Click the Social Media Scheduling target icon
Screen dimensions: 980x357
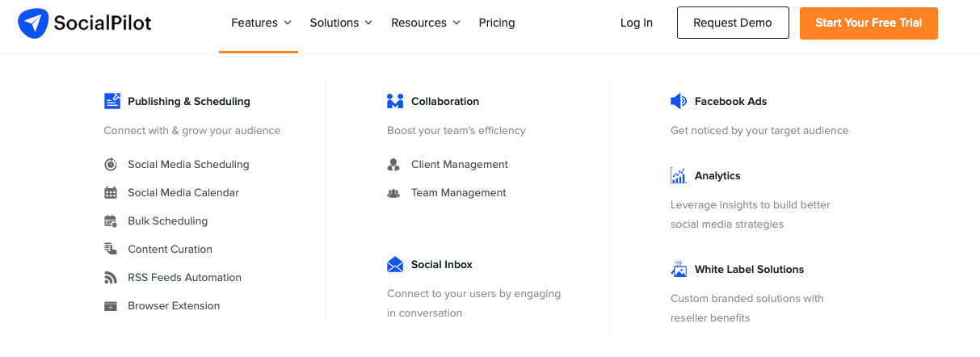click(x=111, y=165)
